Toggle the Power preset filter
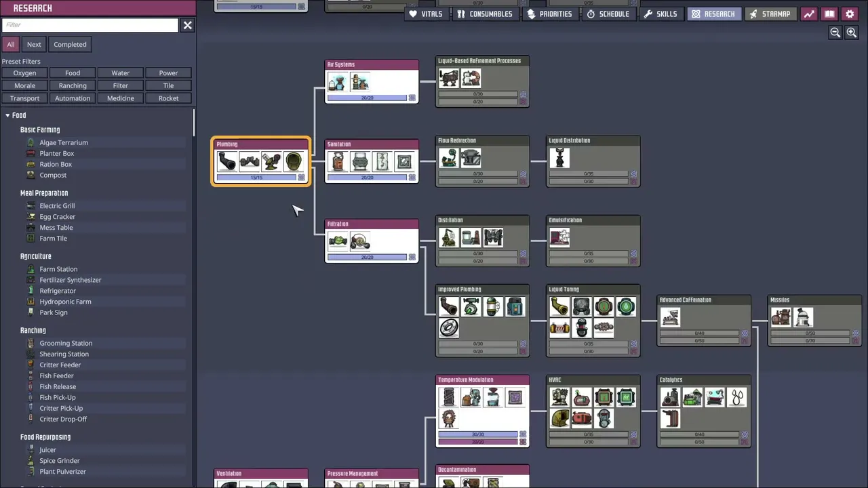The image size is (868, 488). click(x=168, y=73)
